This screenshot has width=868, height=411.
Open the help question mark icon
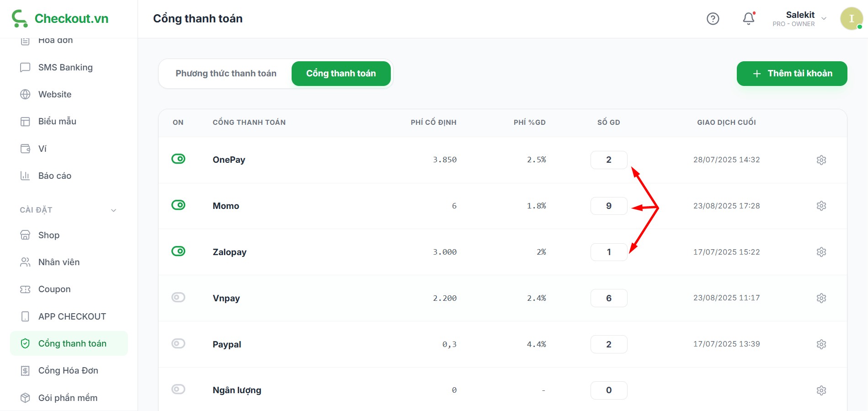coord(713,19)
